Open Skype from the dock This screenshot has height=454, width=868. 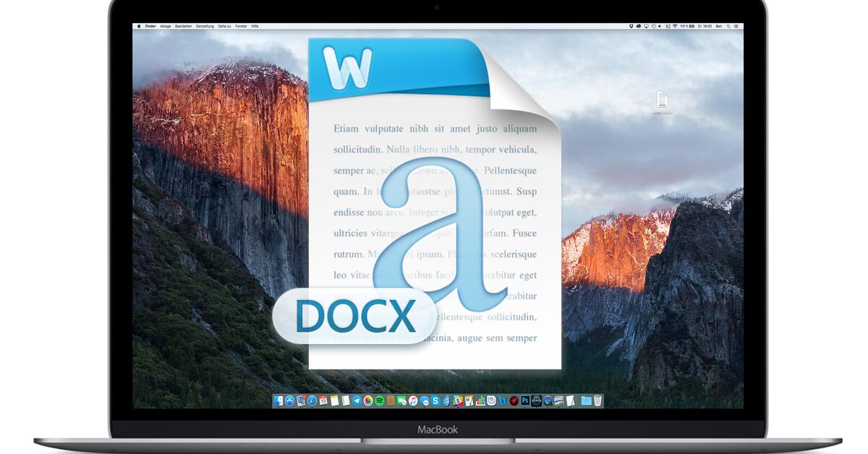click(x=435, y=401)
